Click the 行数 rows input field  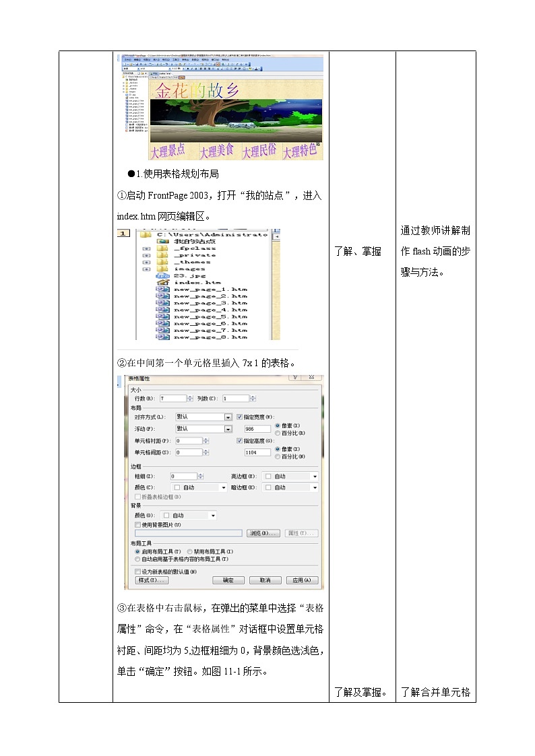(172, 399)
